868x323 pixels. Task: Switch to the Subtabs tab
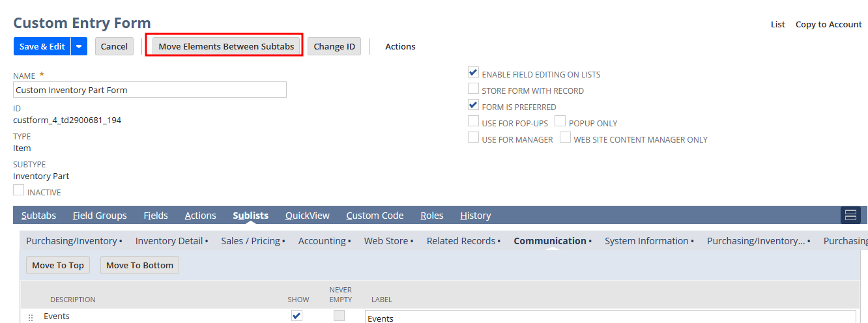[38, 216]
